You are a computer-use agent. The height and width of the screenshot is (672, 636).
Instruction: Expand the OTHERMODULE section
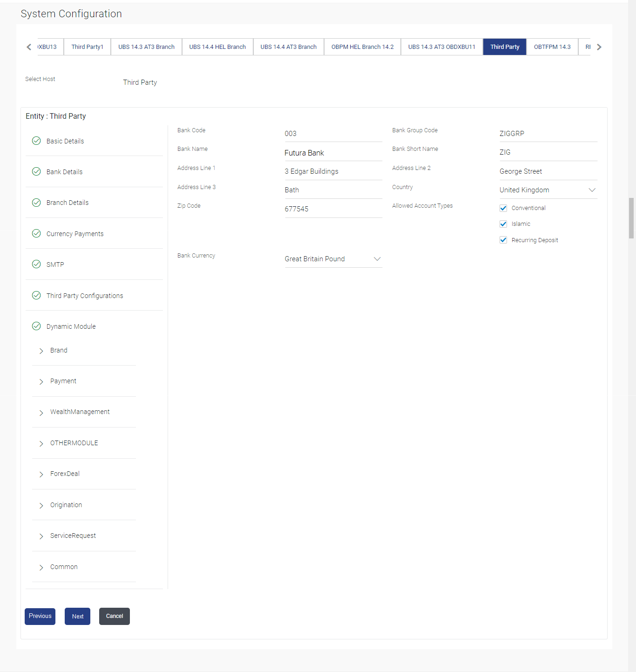pos(41,443)
